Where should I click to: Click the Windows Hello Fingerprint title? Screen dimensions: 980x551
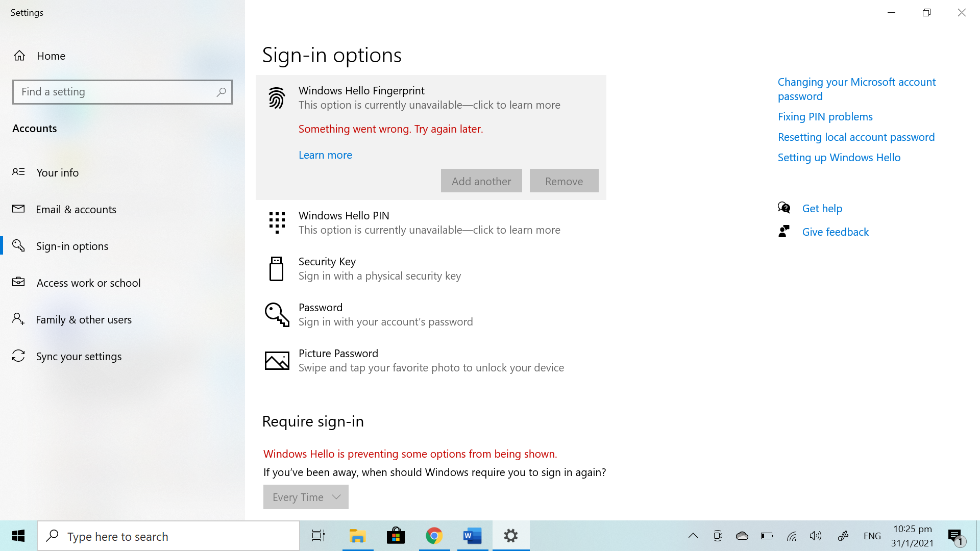point(361,90)
